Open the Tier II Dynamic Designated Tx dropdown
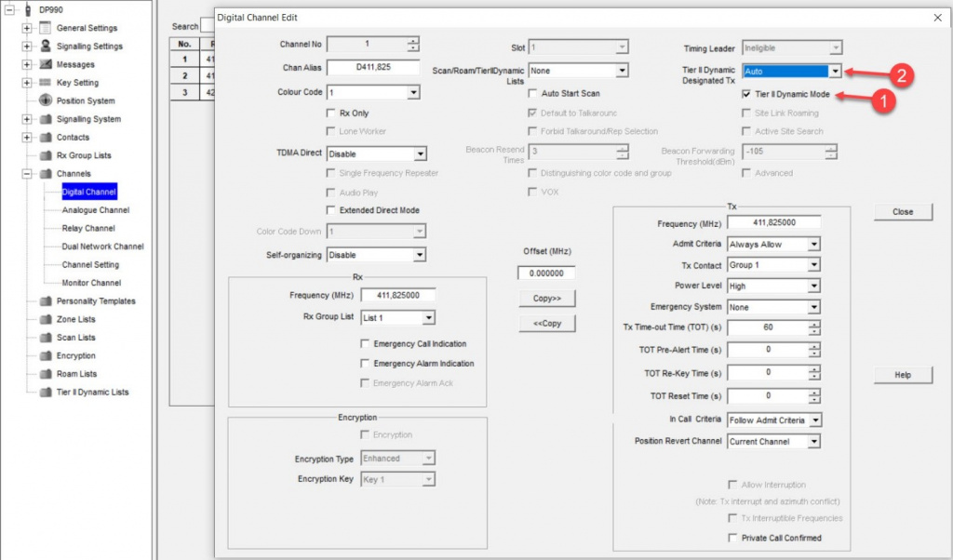 coord(835,72)
